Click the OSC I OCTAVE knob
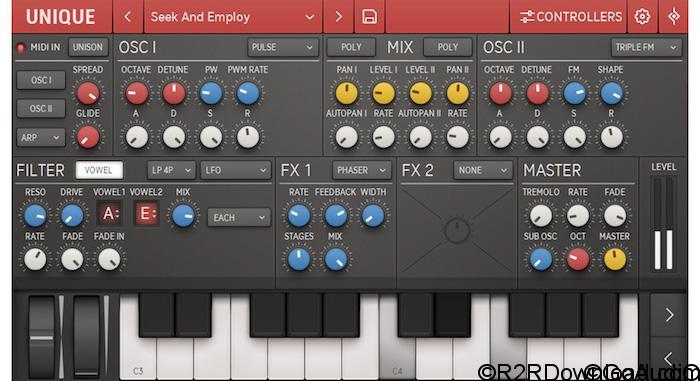Image resolution: width=700 pixels, height=381 pixels. [137, 93]
